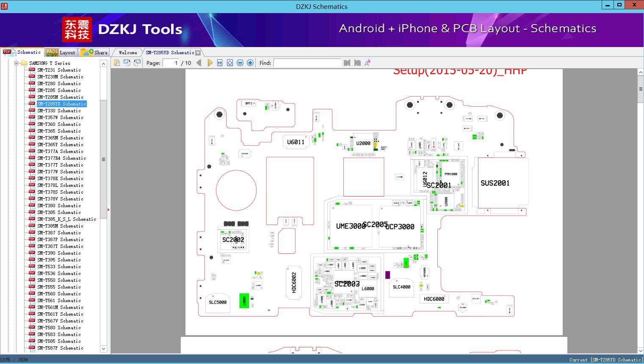Click the second page-layout toolbar icon

click(x=127, y=63)
